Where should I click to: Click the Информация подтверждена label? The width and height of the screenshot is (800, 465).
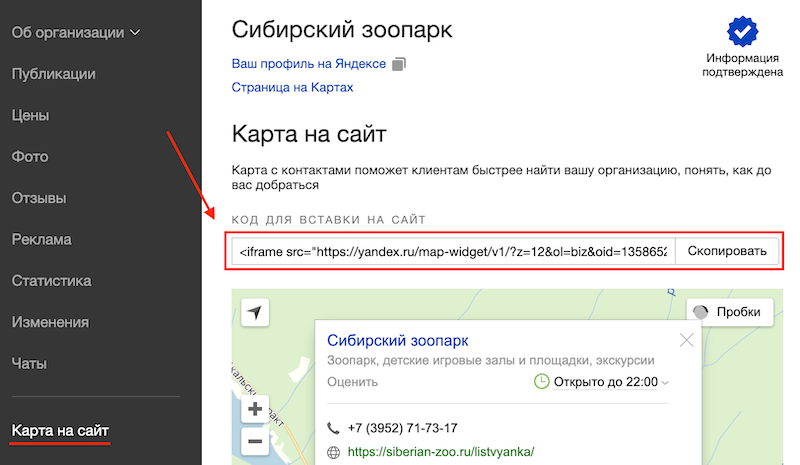[x=742, y=65]
